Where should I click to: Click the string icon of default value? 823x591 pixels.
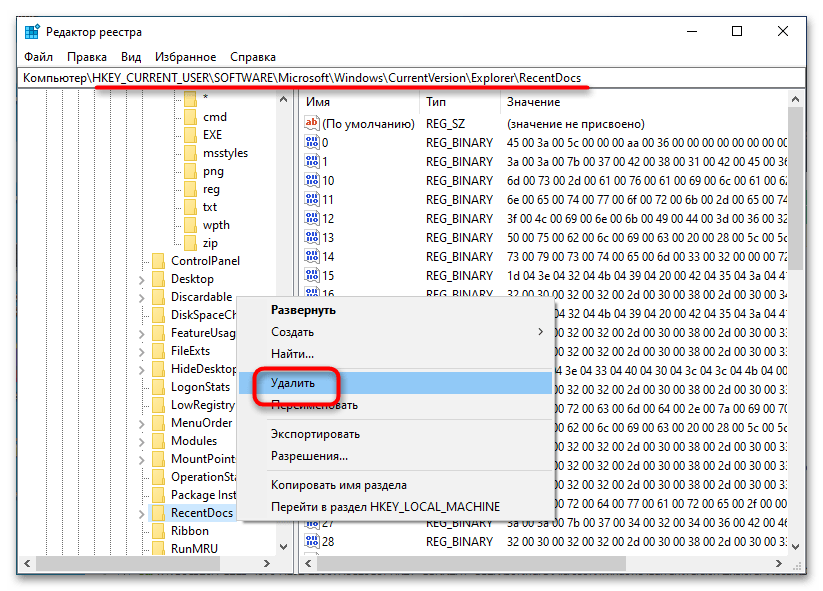click(x=312, y=123)
